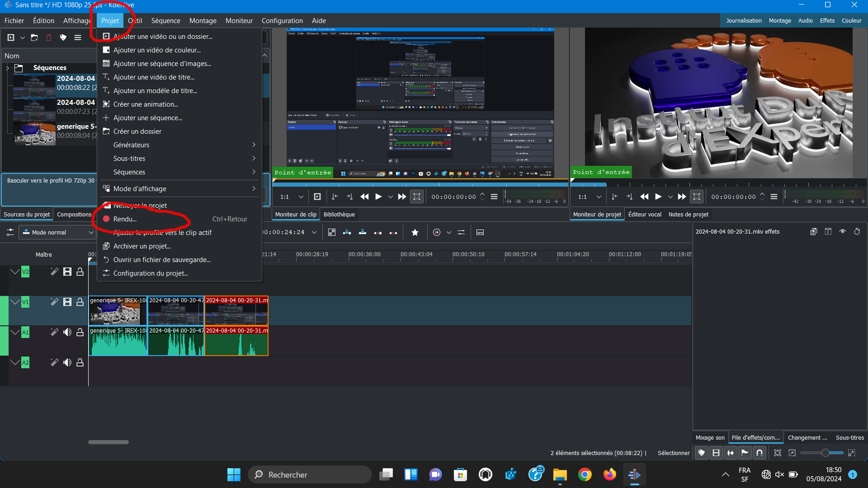
Task: Rewind in the project monitor
Action: tap(644, 197)
